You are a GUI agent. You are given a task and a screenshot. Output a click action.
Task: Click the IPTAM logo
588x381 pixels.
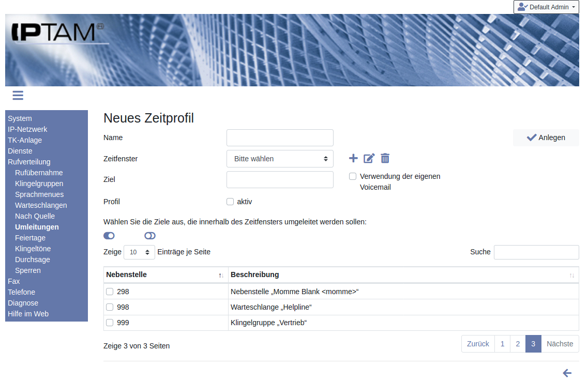point(58,33)
